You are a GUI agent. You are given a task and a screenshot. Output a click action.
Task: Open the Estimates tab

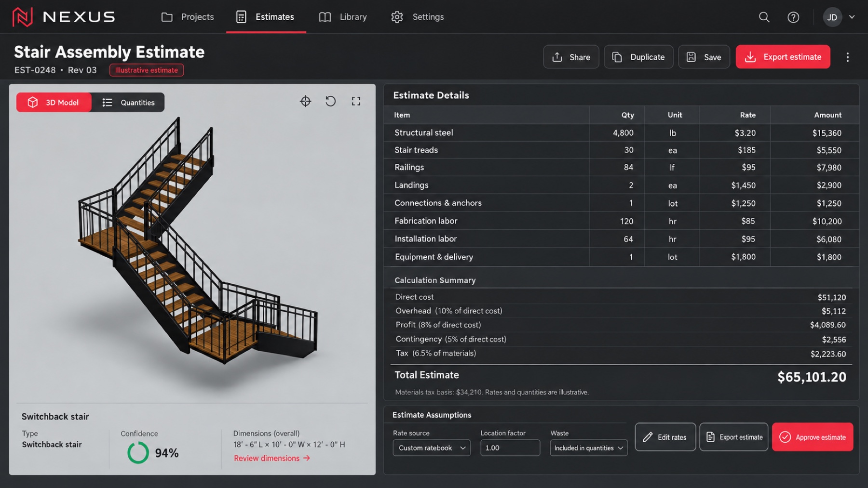(x=266, y=17)
